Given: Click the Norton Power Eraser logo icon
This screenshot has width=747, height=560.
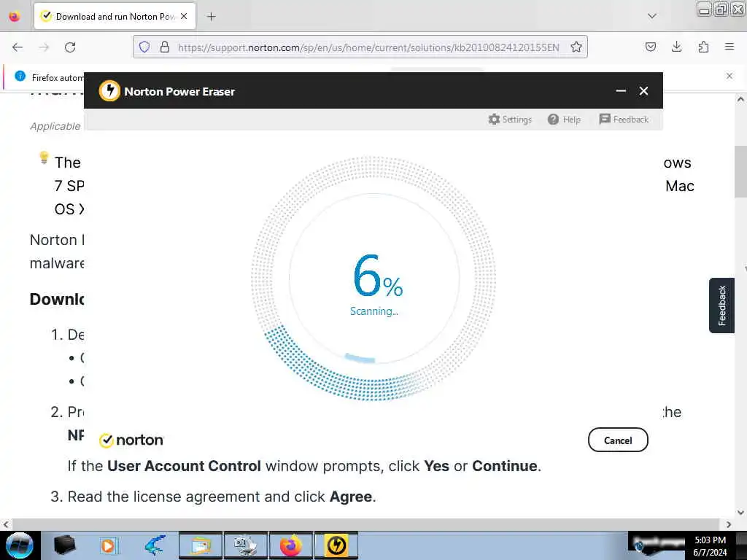Looking at the screenshot, I should 109,90.
